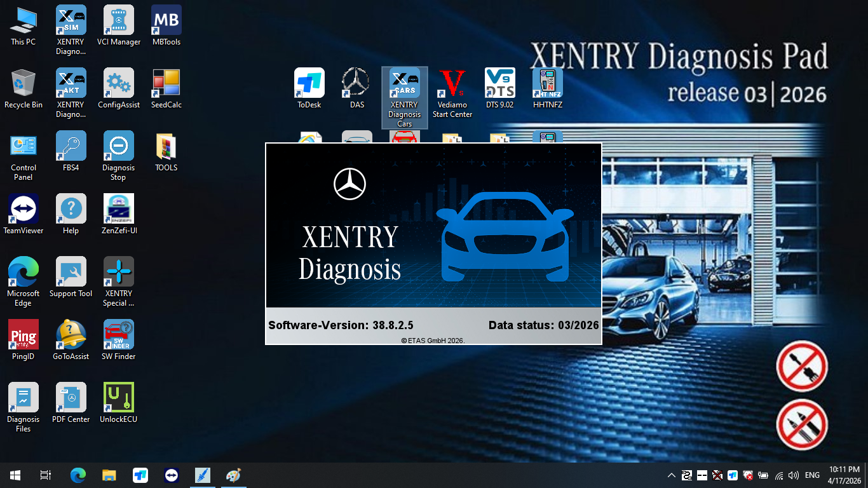Launch ConfigAssist gear icon

(119, 88)
